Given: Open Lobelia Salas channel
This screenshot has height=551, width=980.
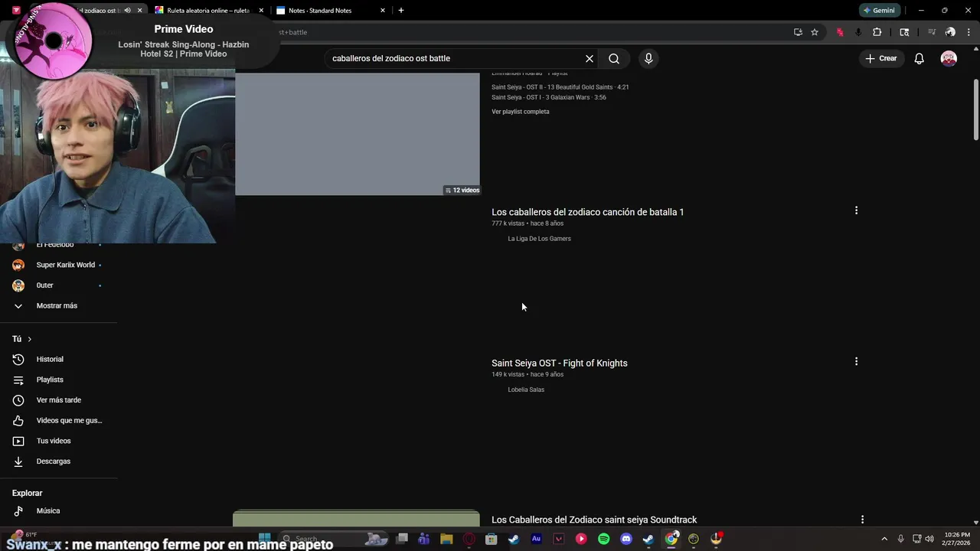Looking at the screenshot, I should click(526, 390).
